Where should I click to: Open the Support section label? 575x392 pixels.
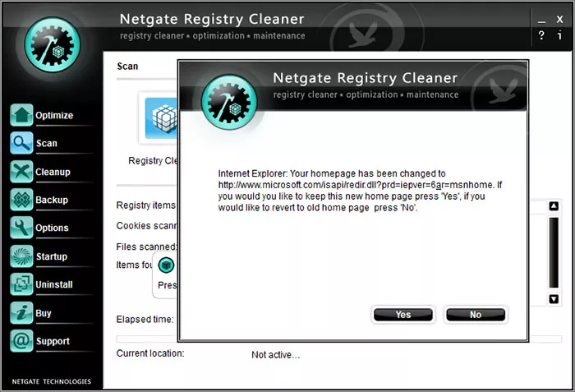click(53, 341)
